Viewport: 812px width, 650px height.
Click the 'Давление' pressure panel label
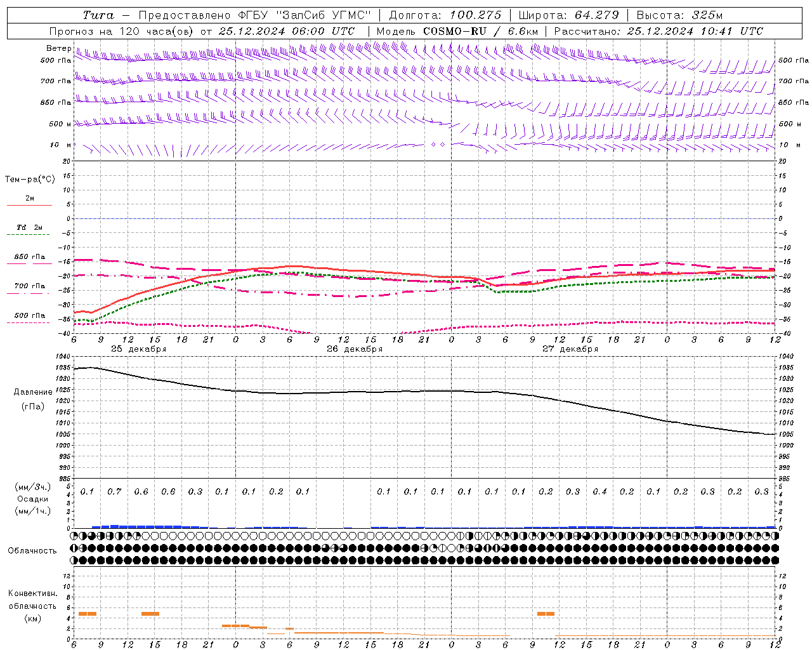coord(33,392)
